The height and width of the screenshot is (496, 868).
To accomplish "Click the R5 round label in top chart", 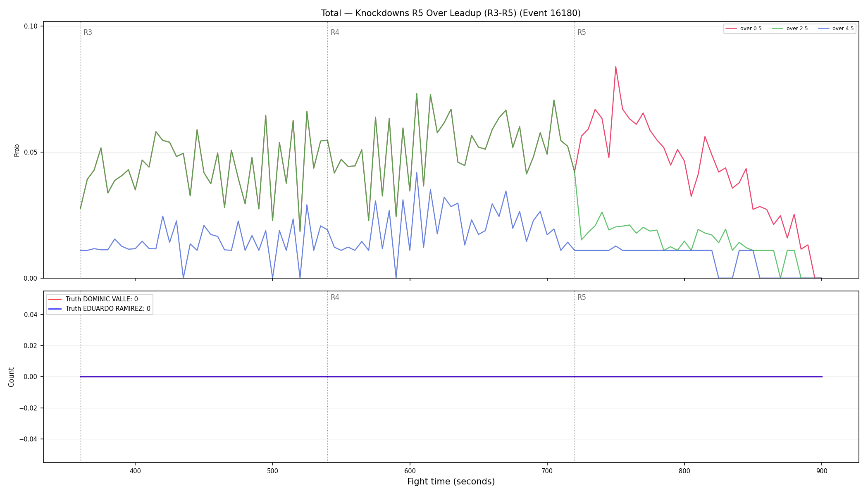I will [582, 32].
